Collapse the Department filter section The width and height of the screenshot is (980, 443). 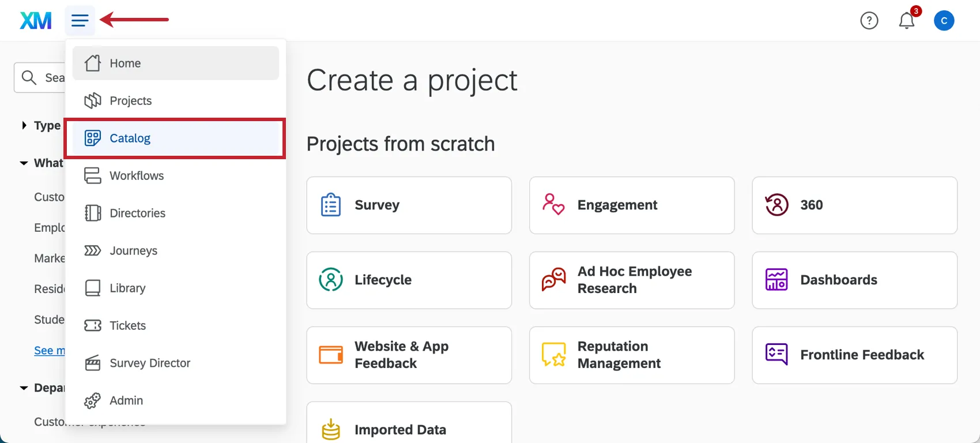(x=24, y=388)
